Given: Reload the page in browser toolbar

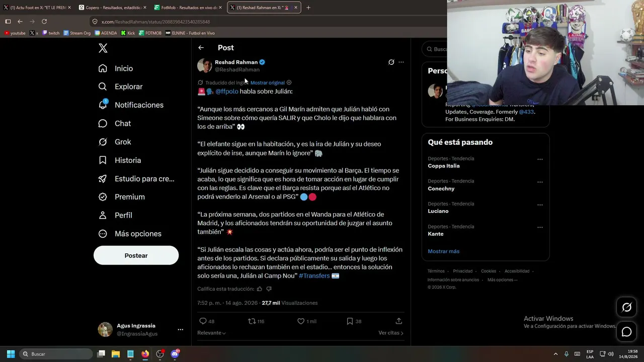Looking at the screenshot, I should pos(44,22).
